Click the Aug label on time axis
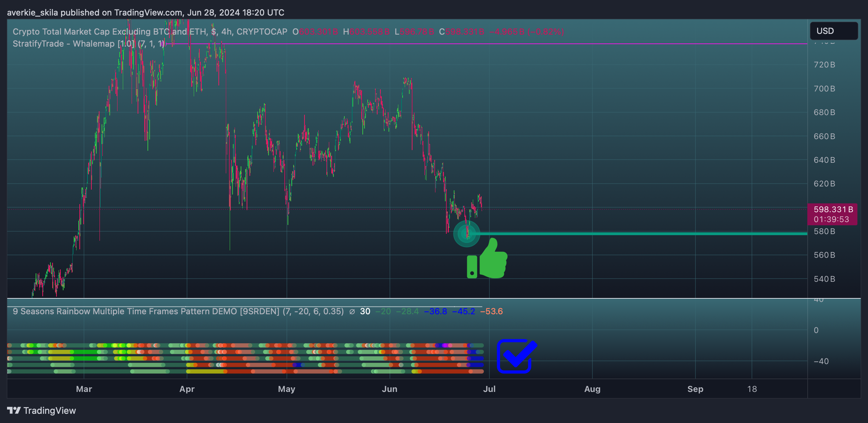This screenshot has width=868, height=423. 592,389
